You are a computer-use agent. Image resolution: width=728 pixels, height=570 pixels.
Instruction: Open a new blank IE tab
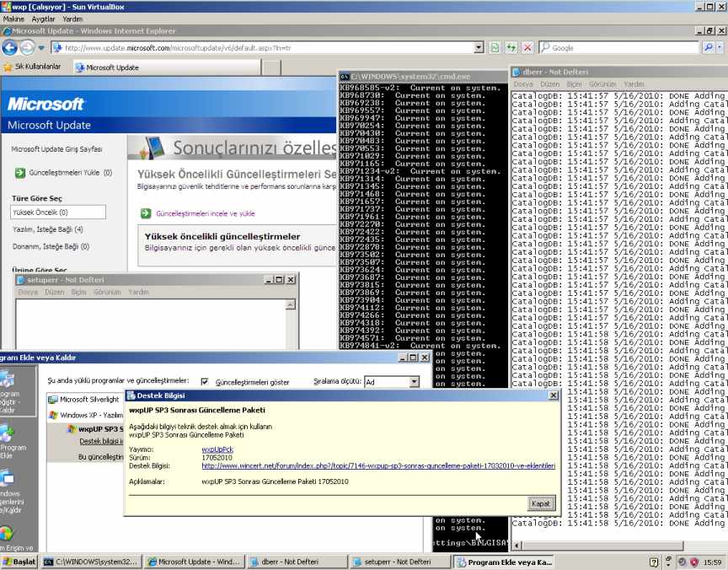[271, 67]
